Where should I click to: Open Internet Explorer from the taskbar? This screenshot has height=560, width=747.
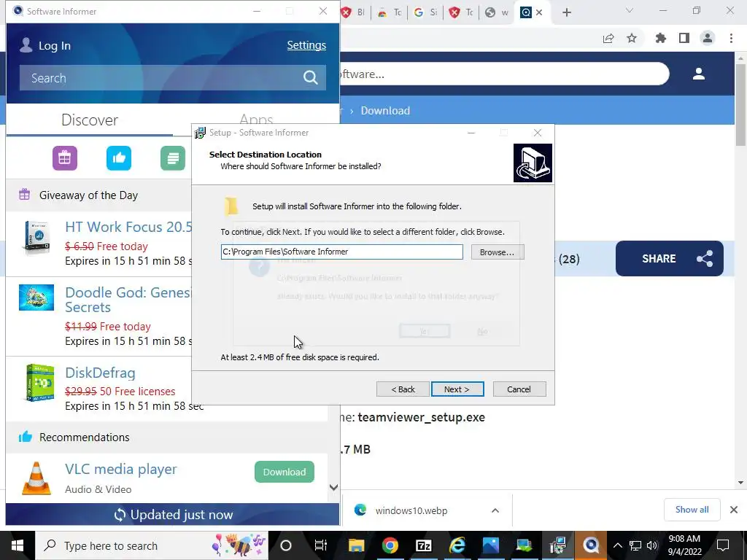[457, 545]
